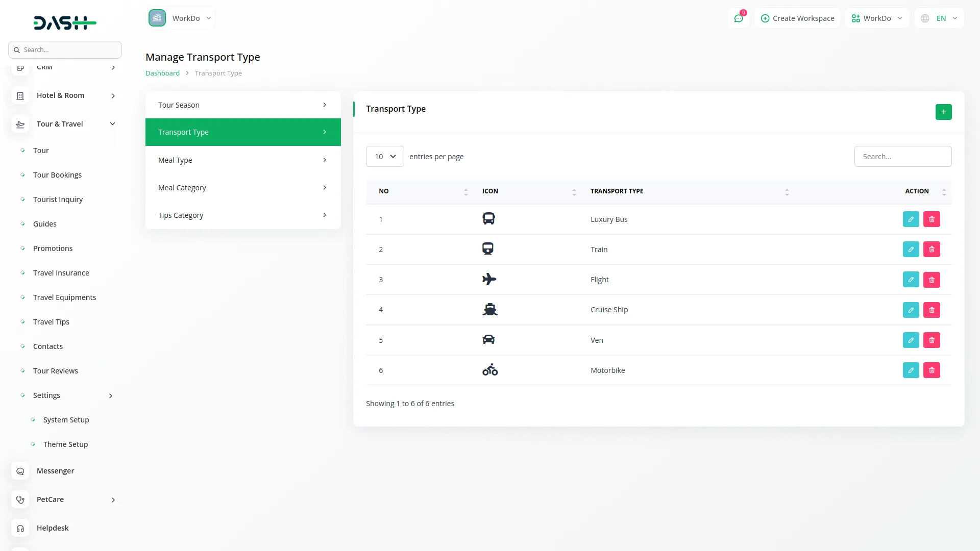
Task: Add a new transport type with plus button
Action: pos(943,112)
